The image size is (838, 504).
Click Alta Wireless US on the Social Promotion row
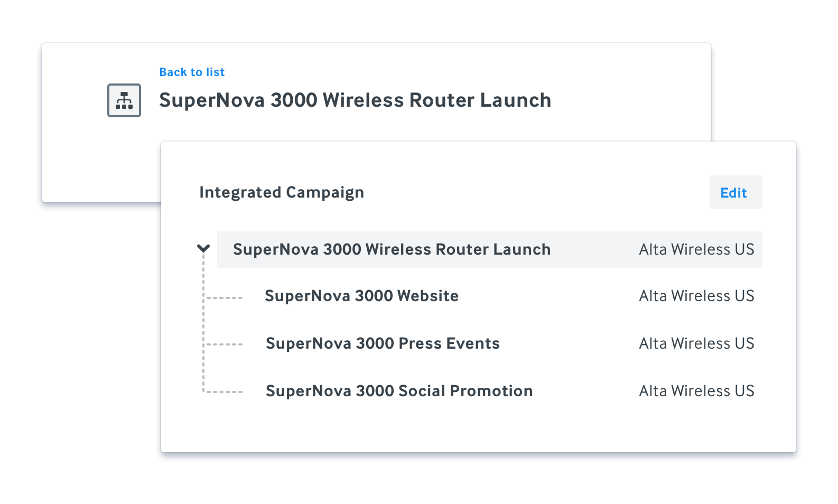tap(696, 391)
